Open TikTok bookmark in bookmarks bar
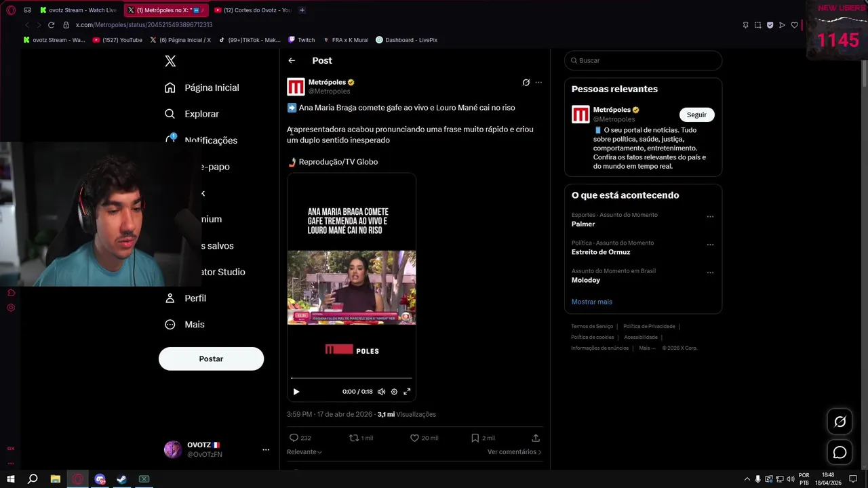The height and width of the screenshot is (488, 868). pos(249,40)
